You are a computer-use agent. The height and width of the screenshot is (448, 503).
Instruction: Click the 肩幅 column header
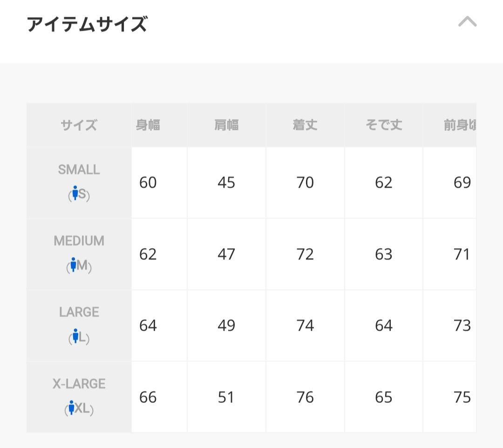(x=226, y=125)
